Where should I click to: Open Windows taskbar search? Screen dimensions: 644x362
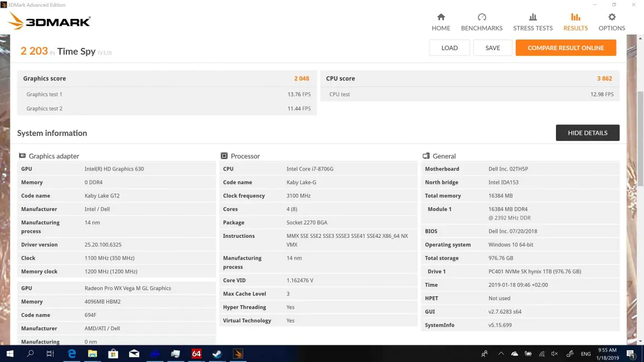click(30, 354)
